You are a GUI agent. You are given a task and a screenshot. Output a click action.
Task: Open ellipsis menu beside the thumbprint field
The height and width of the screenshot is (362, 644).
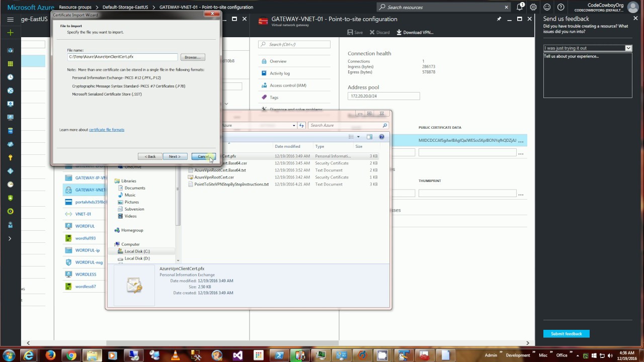pyautogui.click(x=521, y=194)
